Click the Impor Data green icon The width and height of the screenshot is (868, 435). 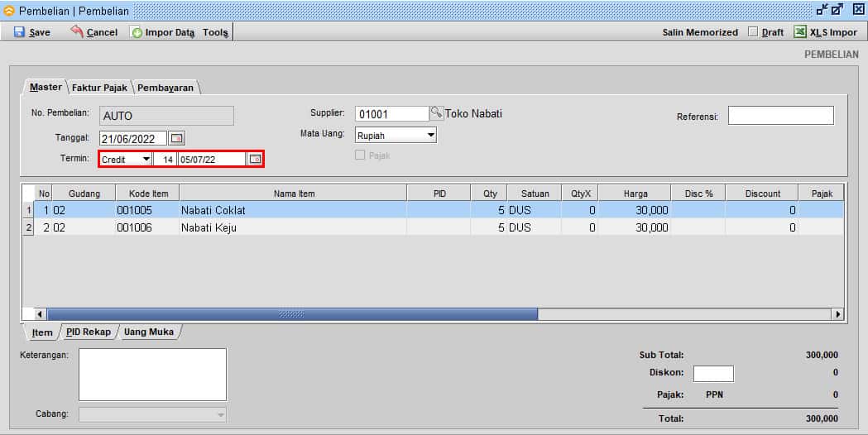coord(137,32)
